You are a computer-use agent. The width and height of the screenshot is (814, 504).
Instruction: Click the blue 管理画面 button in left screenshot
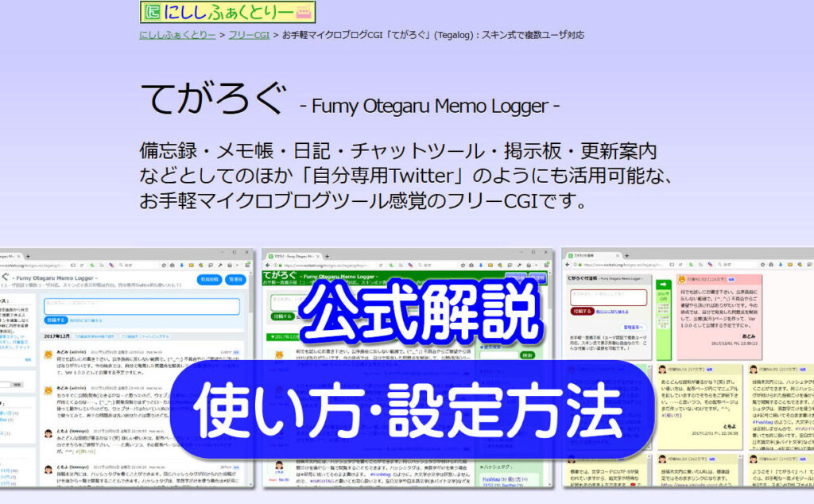coord(235,279)
